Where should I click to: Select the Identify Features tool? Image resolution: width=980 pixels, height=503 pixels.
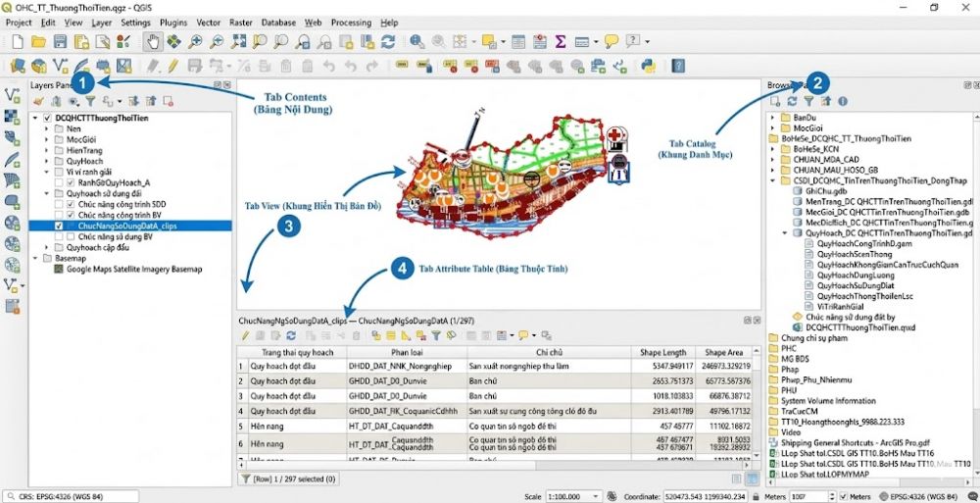pos(416,42)
